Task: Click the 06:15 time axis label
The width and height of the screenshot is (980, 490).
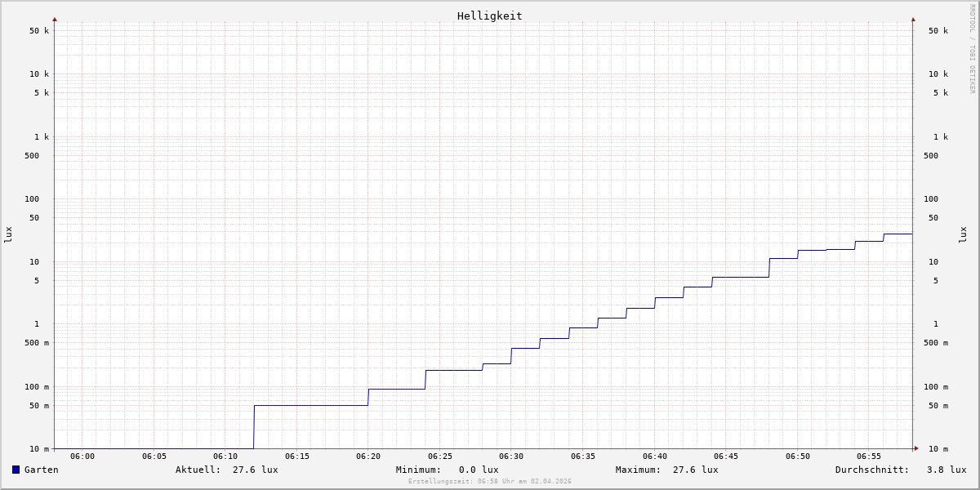Action: point(296,457)
